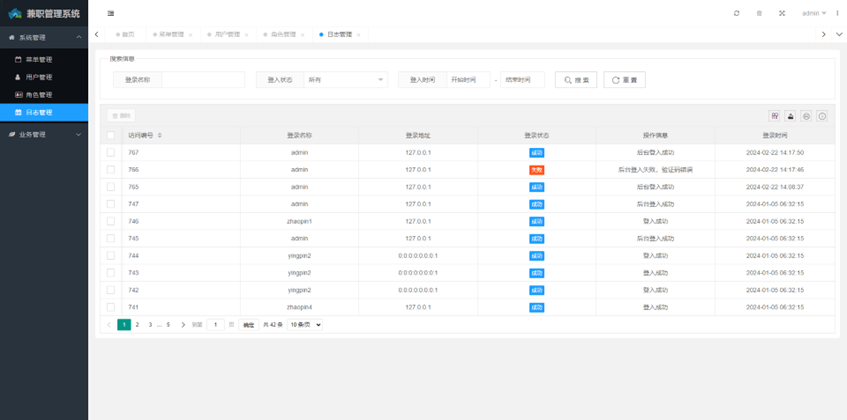The height and width of the screenshot is (420, 847).
Task: Go to page 3 in pagination
Action: (x=150, y=325)
